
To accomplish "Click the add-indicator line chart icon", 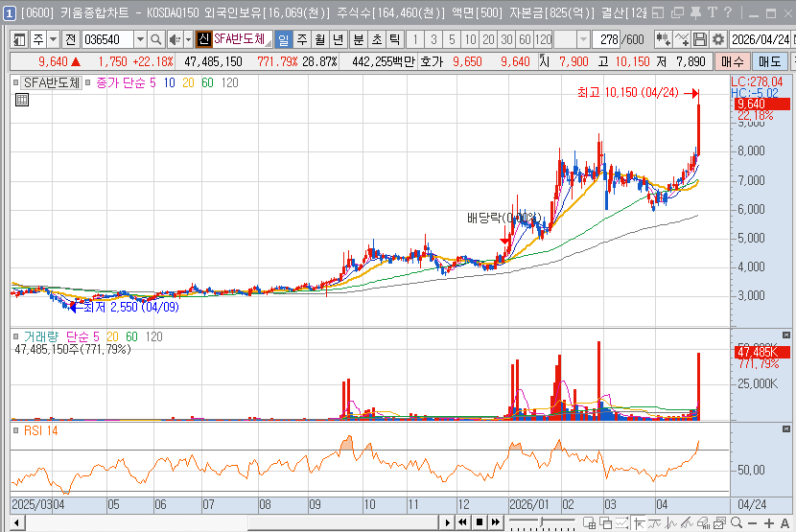I will point(682,39).
